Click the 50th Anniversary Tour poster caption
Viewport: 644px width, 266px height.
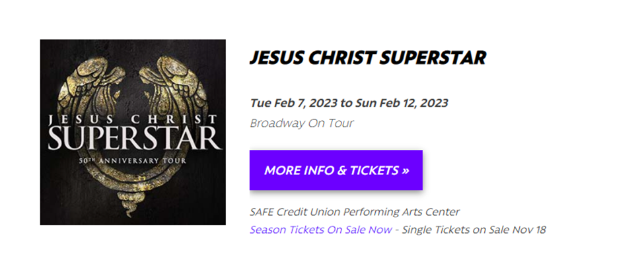(133, 161)
